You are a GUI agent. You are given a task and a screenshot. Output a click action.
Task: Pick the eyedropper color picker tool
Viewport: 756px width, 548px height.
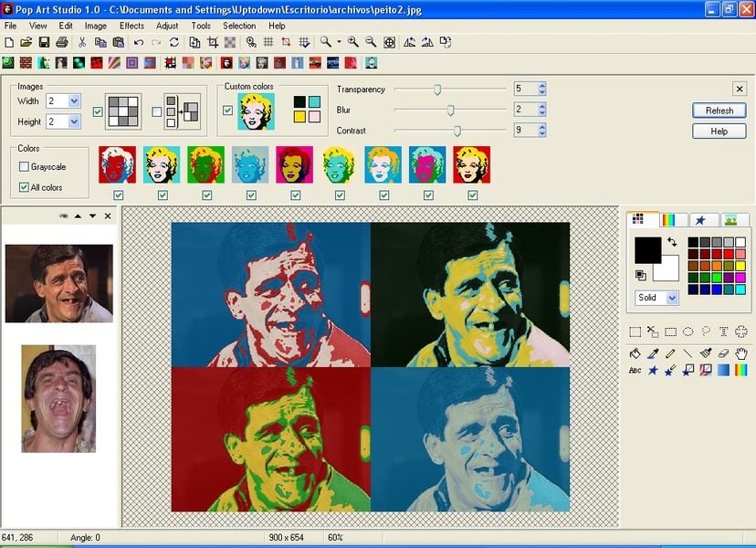(x=653, y=353)
